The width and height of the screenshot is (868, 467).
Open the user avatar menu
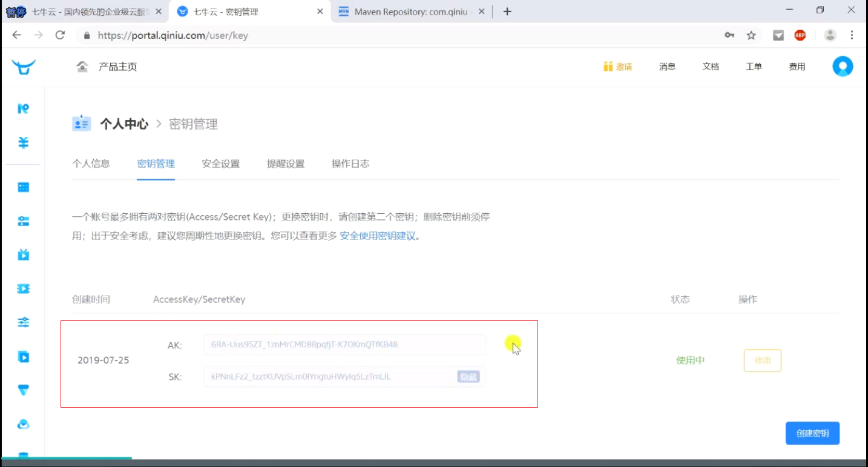pos(843,67)
